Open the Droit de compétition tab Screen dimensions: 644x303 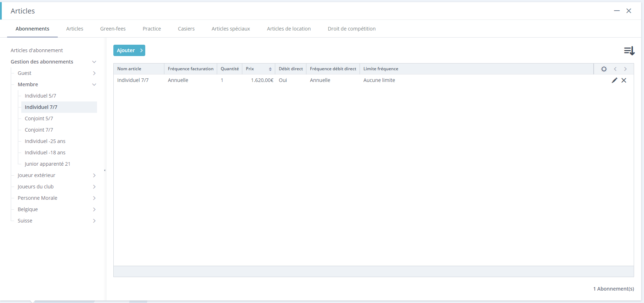(352, 29)
